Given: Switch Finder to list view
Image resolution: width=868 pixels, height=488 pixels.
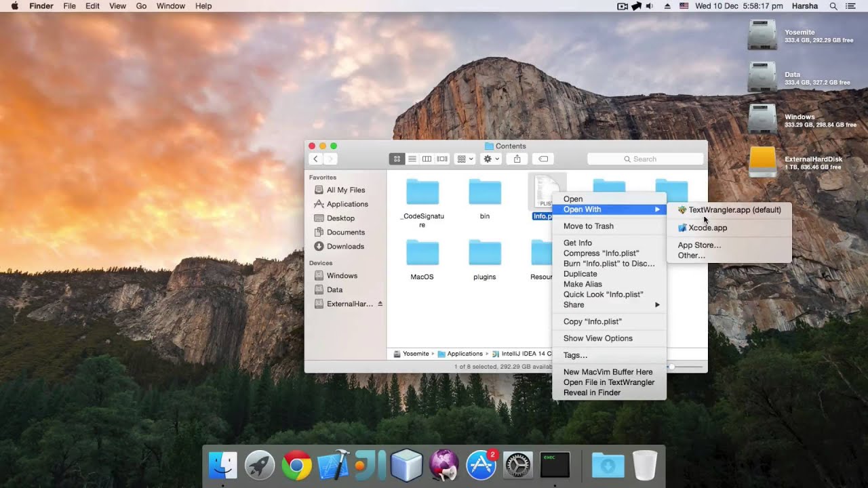Looking at the screenshot, I should pyautogui.click(x=412, y=159).
